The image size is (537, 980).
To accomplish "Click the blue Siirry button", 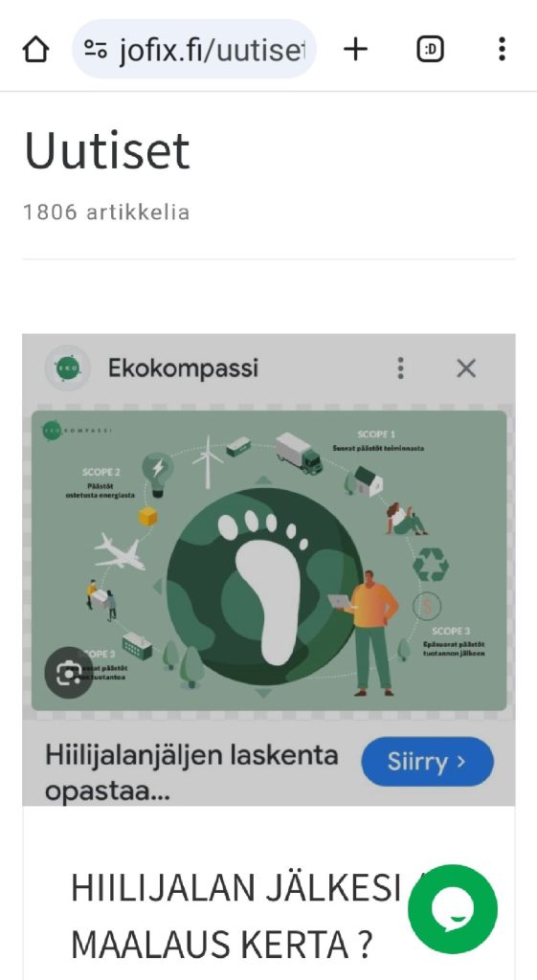I will point(428,761).
